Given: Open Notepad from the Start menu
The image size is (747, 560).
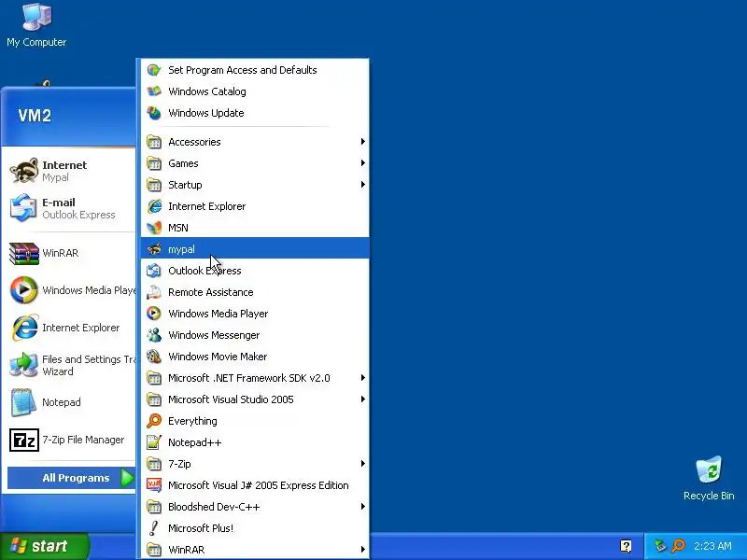Looking at the screenshot, I should [x=69, y=402].
